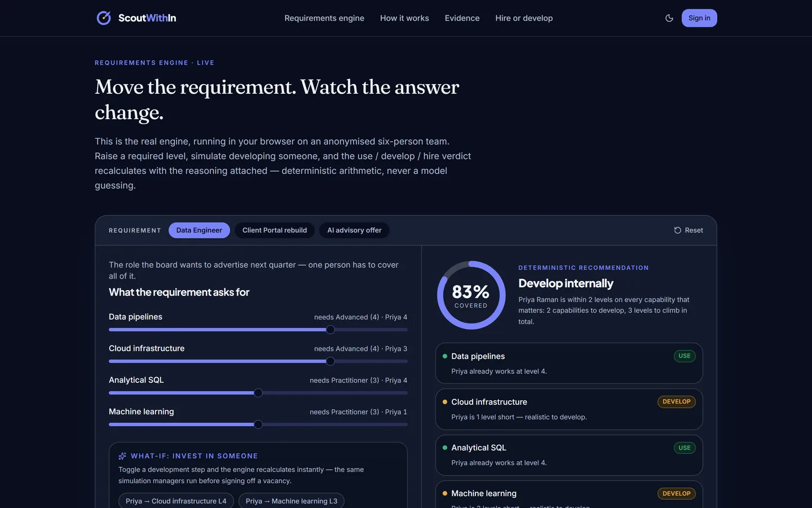This screenshot has width=812, height=508.
Task: Click the Develop internally recommendation heading
Action: pyautogui.click(x=566, y=283)
